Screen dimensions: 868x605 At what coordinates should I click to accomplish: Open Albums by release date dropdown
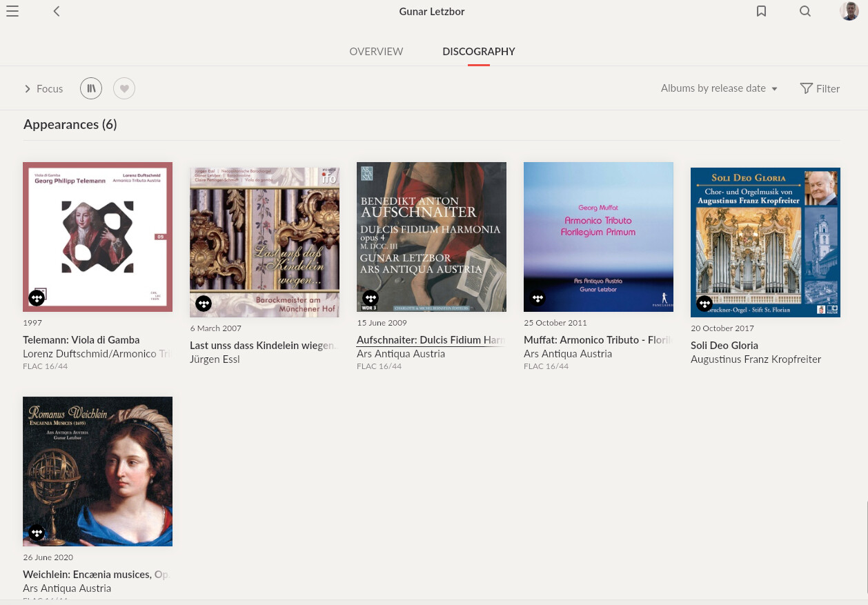coord(719,88)
